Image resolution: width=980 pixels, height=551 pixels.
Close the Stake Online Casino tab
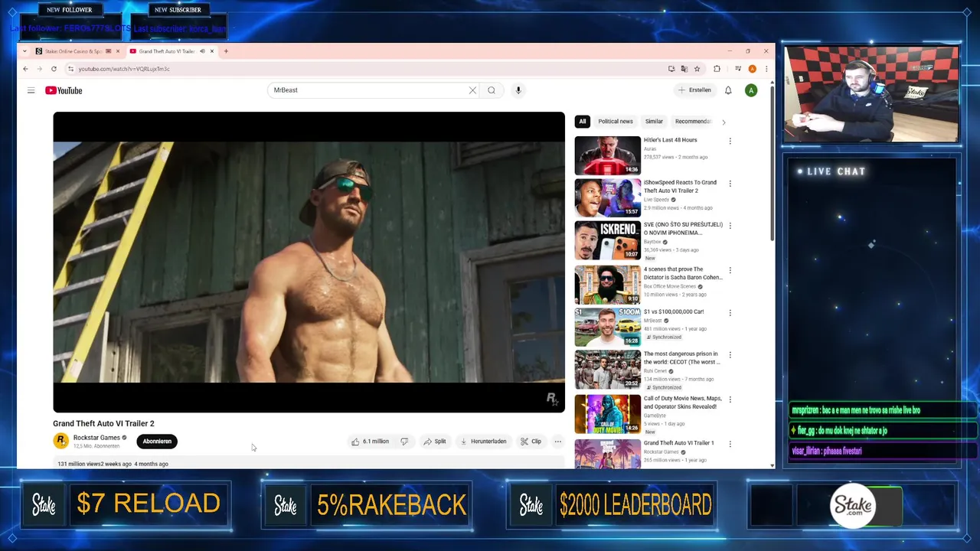117,51
